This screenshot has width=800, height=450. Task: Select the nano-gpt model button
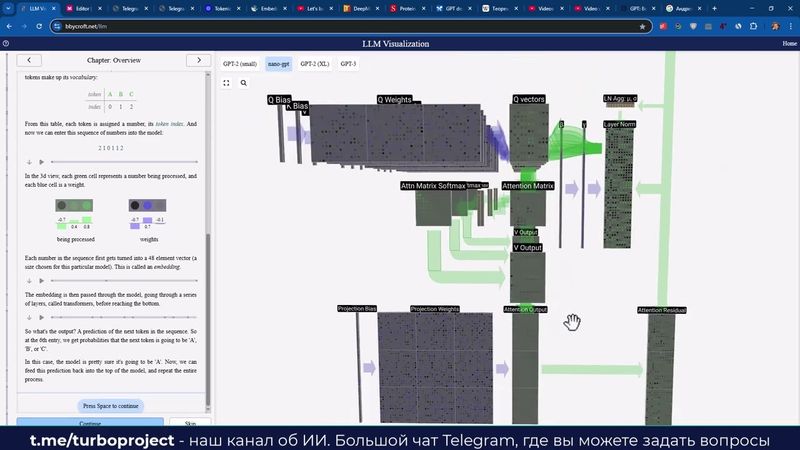click(x=279, y=63)
